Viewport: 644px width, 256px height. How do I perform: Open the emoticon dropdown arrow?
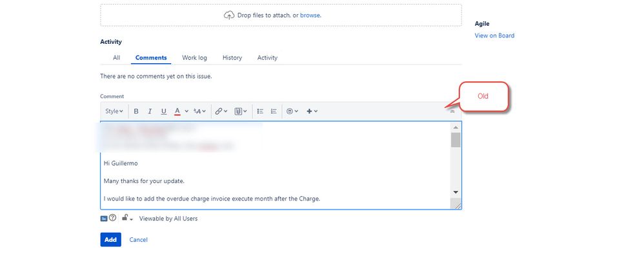tap(297, 111)
